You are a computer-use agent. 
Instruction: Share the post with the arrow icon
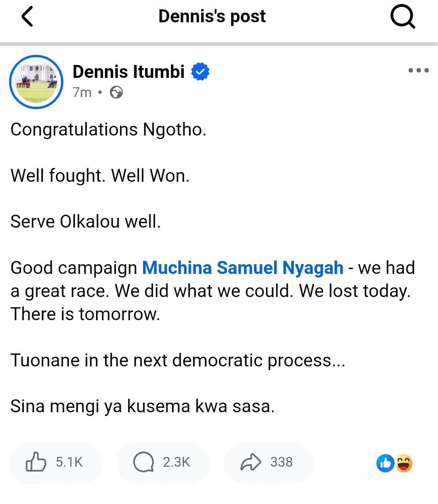pyautogui.click(x=251, y=462)
